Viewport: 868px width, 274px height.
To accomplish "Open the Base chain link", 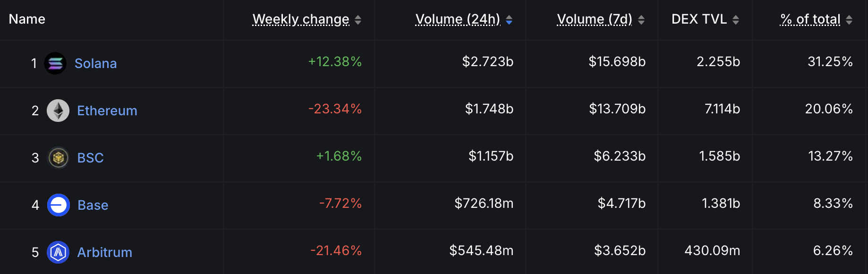I will [x=93, y=205].
